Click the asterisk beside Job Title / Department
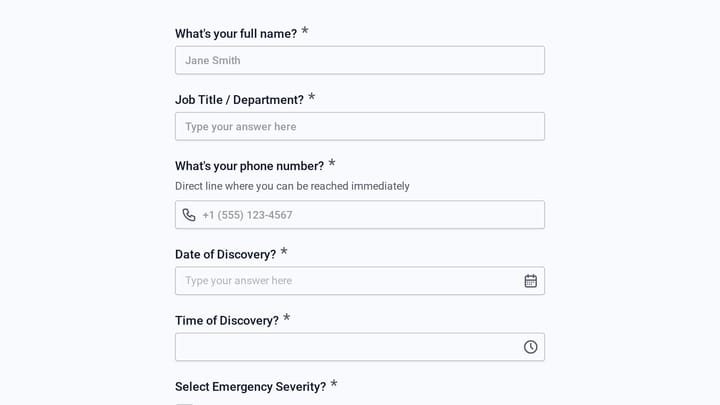 point(311,97)
